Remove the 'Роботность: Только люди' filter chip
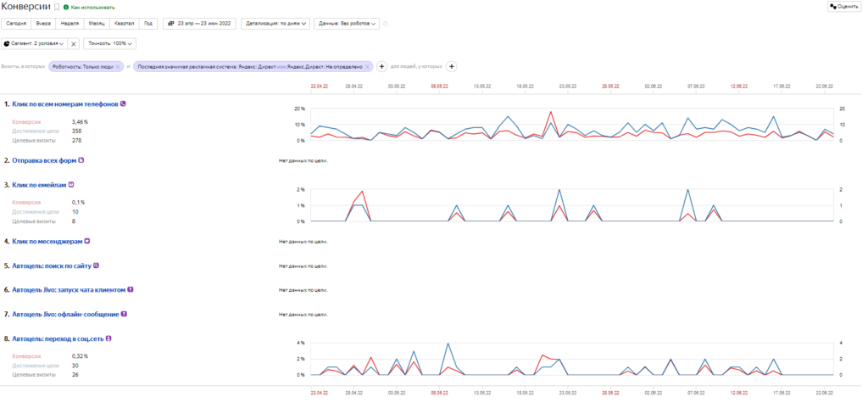 click(x=117, y=66)
